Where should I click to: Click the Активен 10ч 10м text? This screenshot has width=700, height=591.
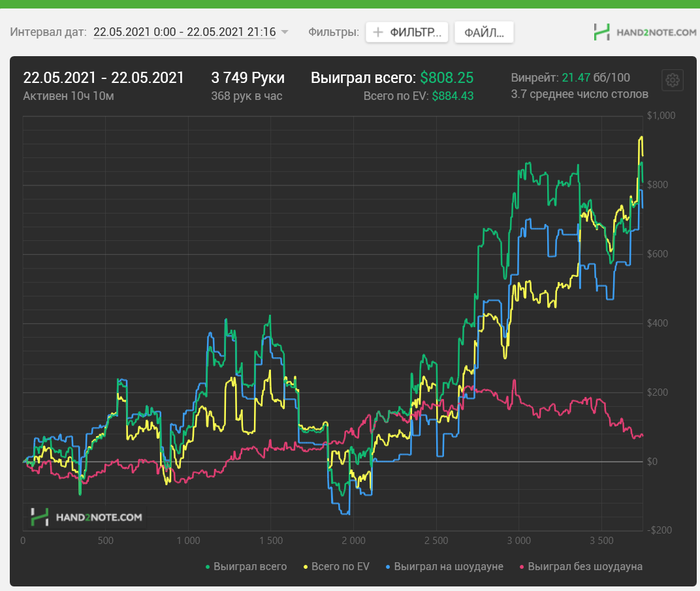(x=68, y=96)
